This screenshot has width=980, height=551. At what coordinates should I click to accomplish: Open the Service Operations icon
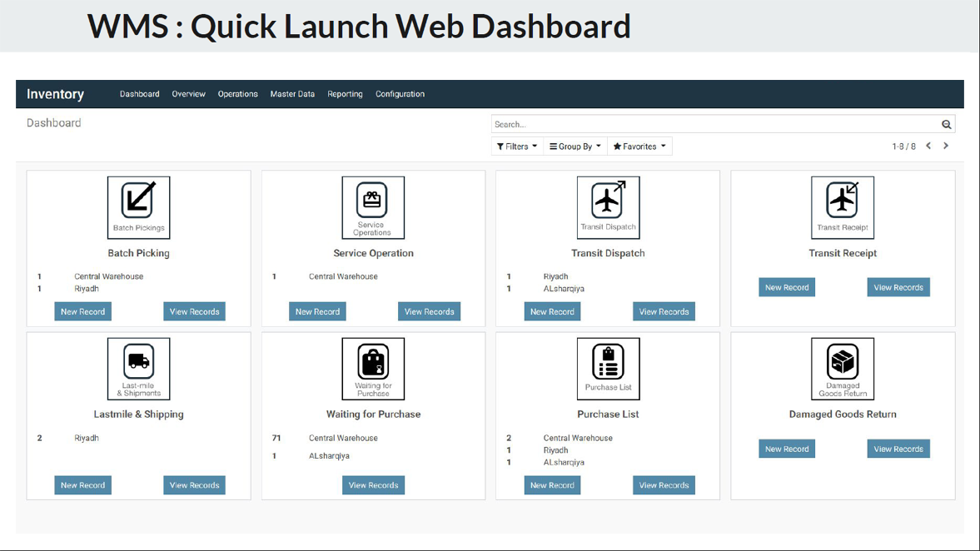[373, 207]
